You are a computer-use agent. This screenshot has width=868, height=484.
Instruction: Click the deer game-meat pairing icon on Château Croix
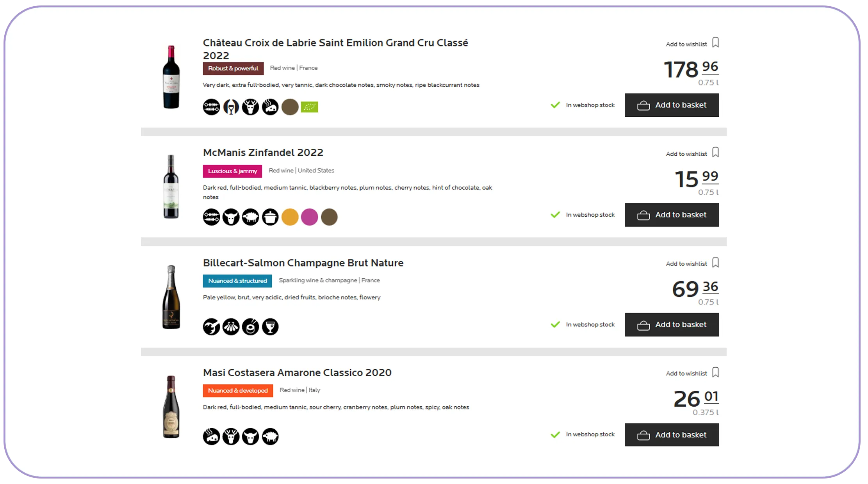pos(250,106)
